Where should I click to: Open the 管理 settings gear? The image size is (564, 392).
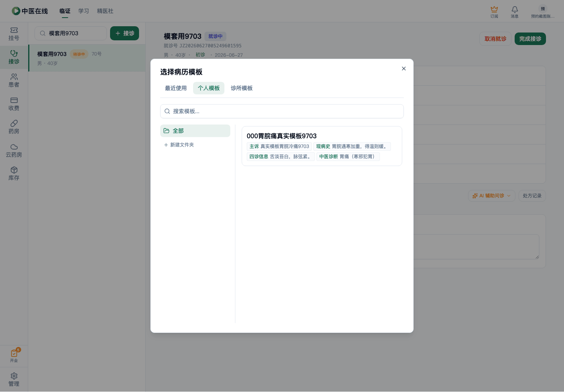pyautogui.click(x=14, y=376)
